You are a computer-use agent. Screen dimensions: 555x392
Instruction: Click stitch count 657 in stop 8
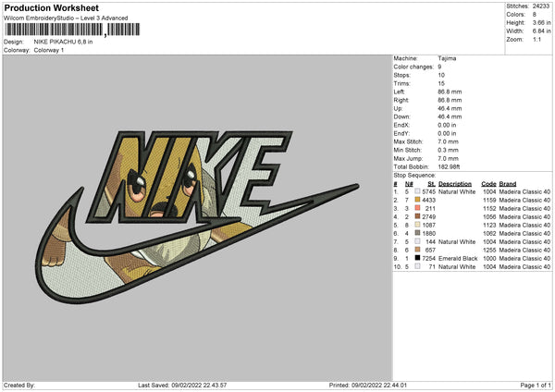pyautogui.click(x=430, y=250)
